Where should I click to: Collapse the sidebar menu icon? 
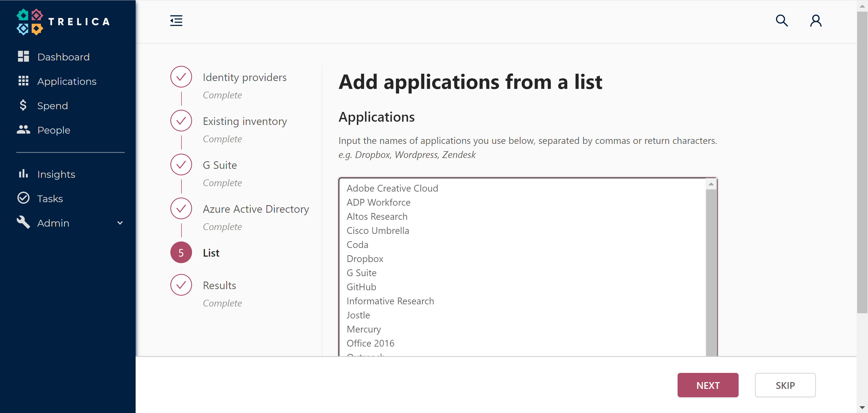coord(176,21)
